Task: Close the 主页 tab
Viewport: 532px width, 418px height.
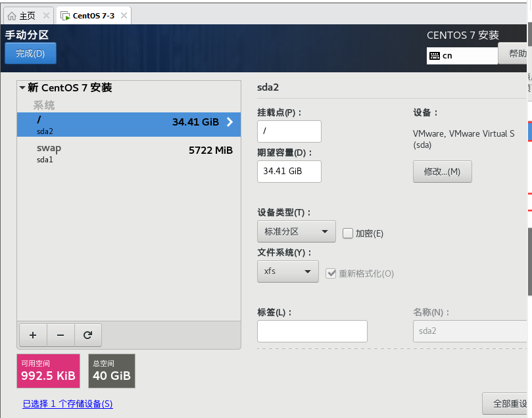Action: coord(46,16)
